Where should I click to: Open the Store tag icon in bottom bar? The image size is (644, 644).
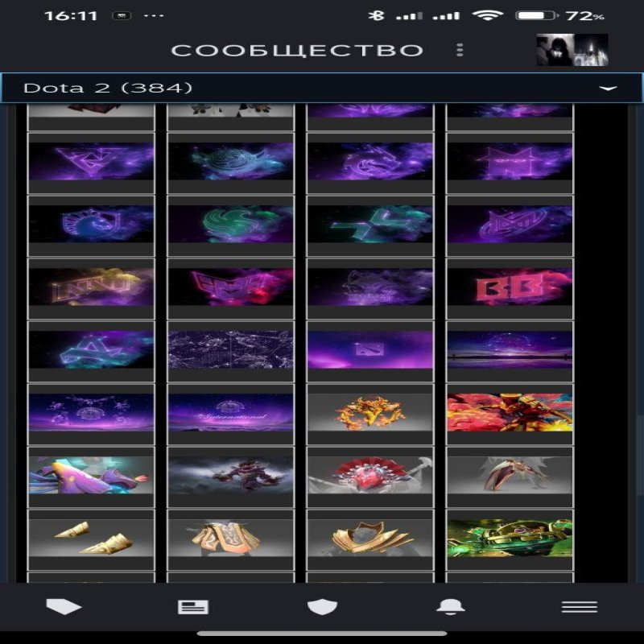coord(64,607)
